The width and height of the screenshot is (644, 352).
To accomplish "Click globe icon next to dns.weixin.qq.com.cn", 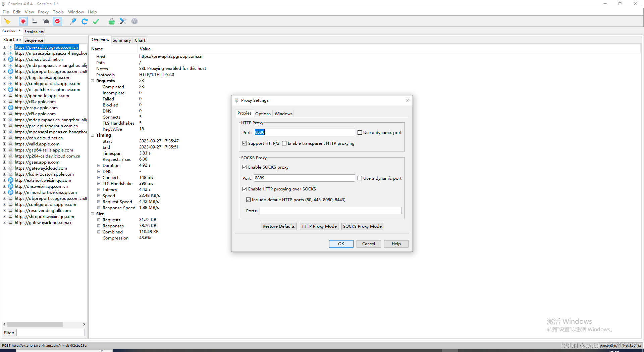I will 11,186.
